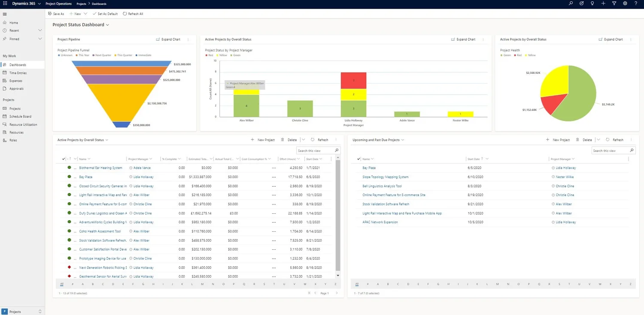The height and width of the screenshot is (315, 644).
Task: Expand the Project Status Dashboard selector
Action: [108, 25]
